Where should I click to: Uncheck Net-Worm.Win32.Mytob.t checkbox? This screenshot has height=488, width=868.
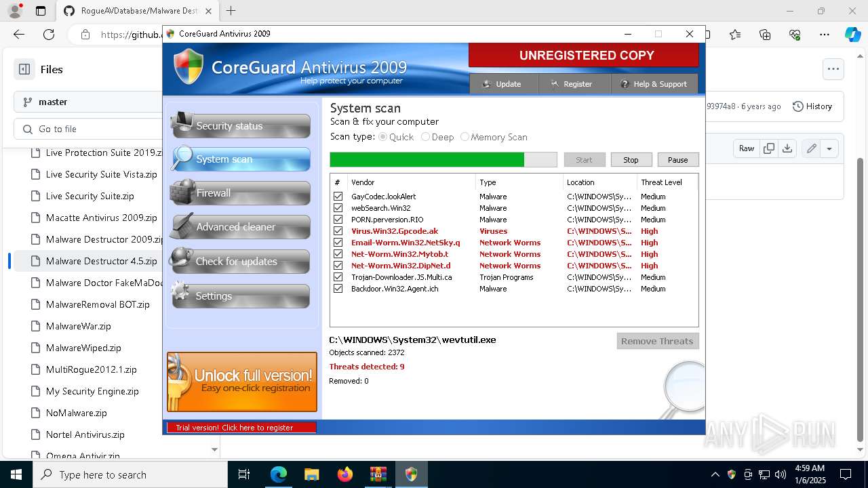click(x=338, y=254)
